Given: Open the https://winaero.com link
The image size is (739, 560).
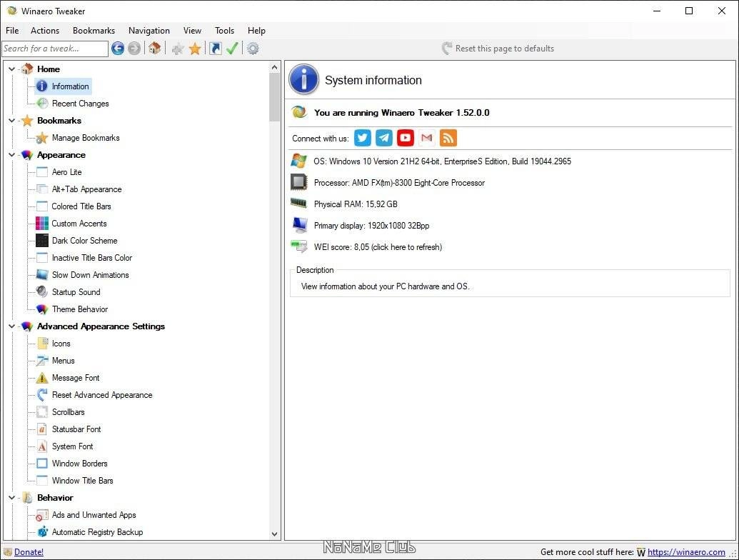Looking at the screenshot, I should coord(686,551).
